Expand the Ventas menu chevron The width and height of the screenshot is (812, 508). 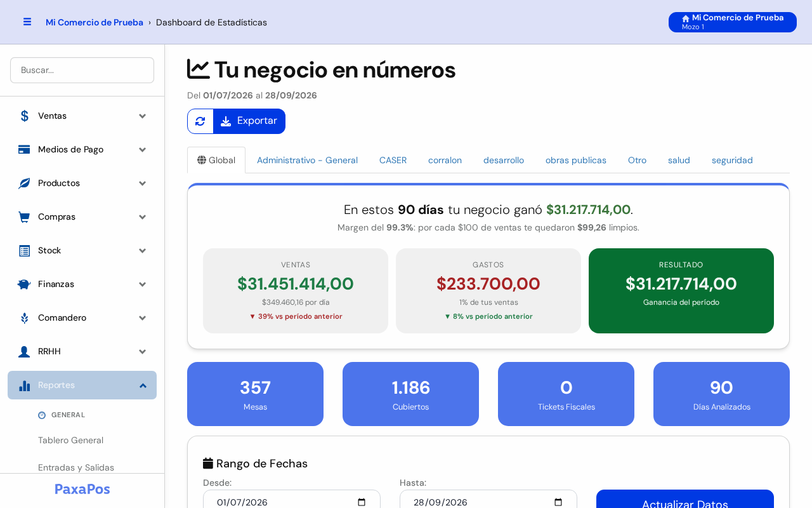(x=143, y=116)
